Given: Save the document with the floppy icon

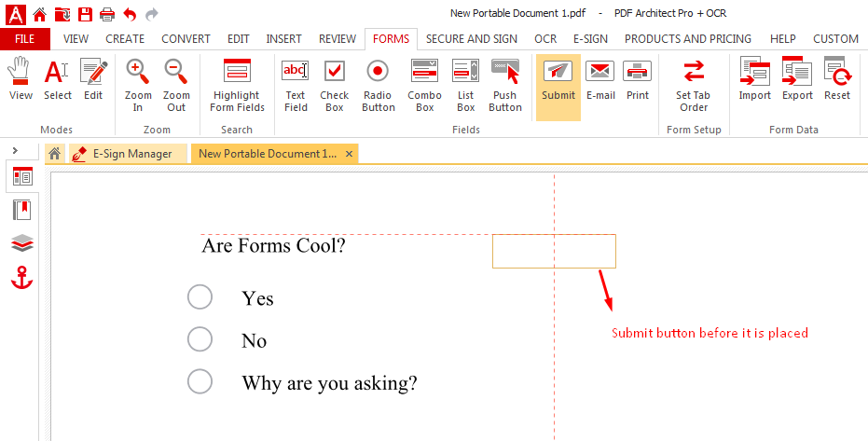Looking at the screenshot, I should click(x=85, y=14).
